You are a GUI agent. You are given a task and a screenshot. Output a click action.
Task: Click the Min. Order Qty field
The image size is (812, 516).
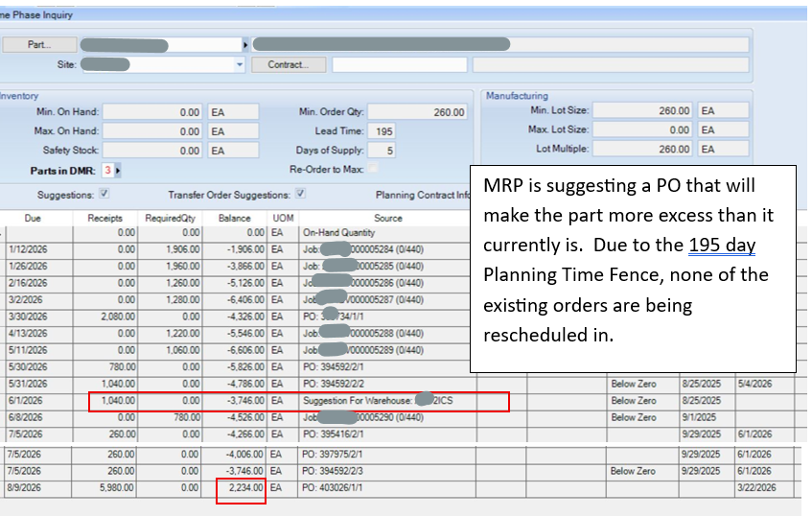pos(417,112)
